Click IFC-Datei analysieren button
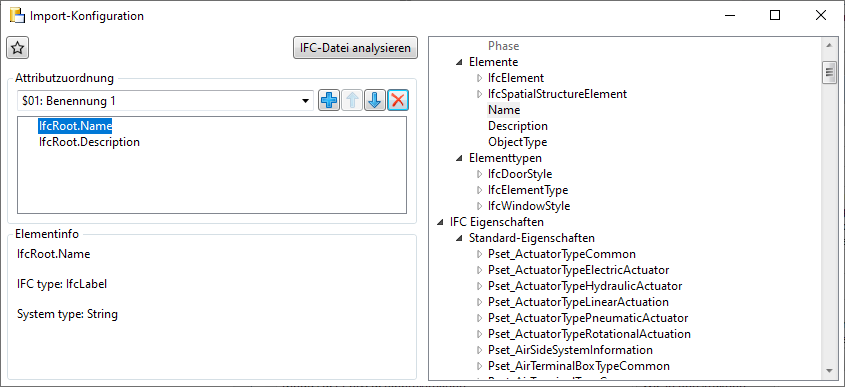Image resolution: width=845 pixels, height=387 pixels. coord(355,48)
